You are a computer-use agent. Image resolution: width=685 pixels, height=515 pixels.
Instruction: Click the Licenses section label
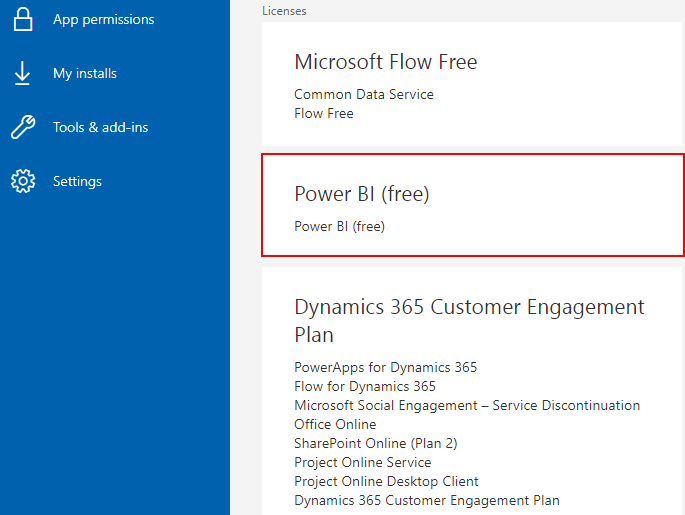pos(284,11)
